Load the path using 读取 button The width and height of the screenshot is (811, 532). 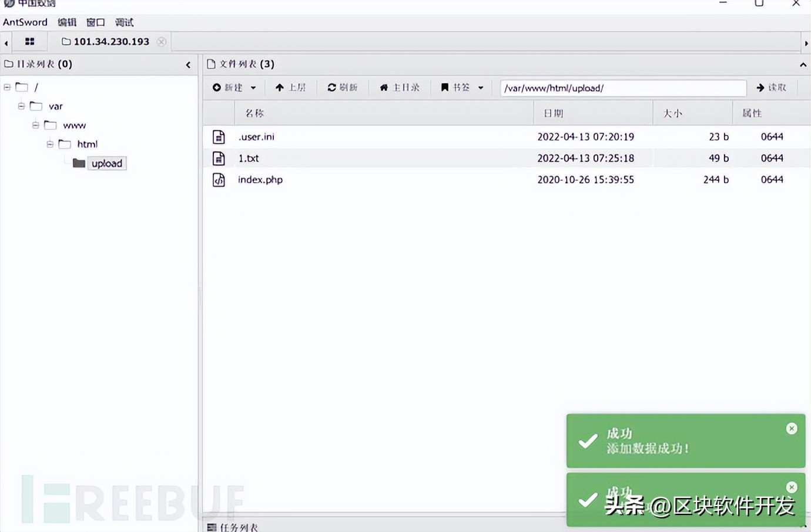(x=772, y=87)
